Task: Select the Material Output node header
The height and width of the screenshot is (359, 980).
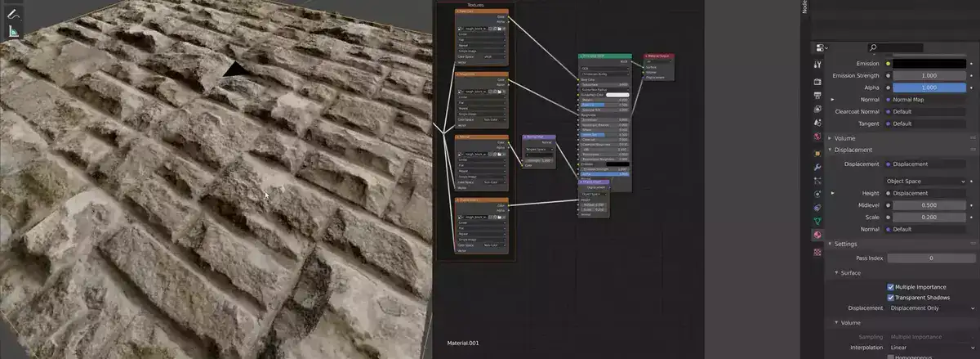Action: click(660, 56)
